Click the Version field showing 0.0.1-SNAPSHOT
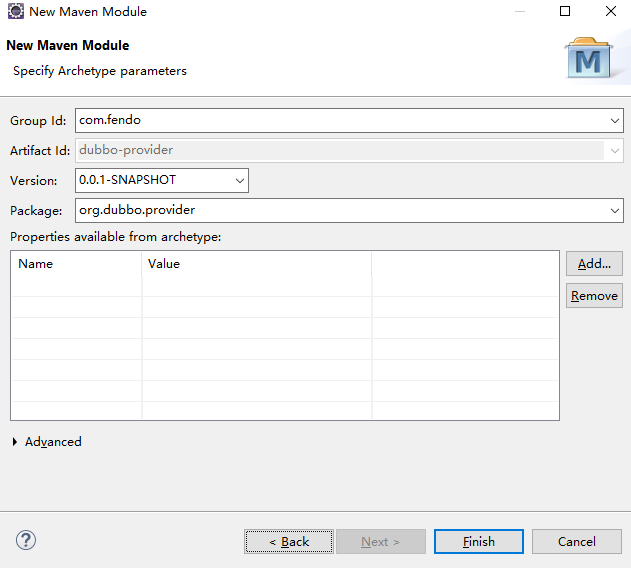Screen dimensions: 631x568 tap(162, 180)
